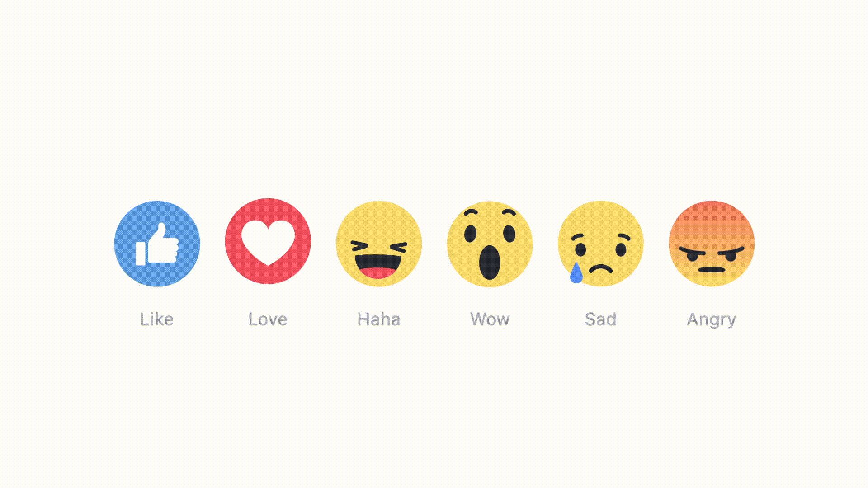Click the "Wow" text label
The height and width of the screenshot is (488, 868).
point(490,319)
